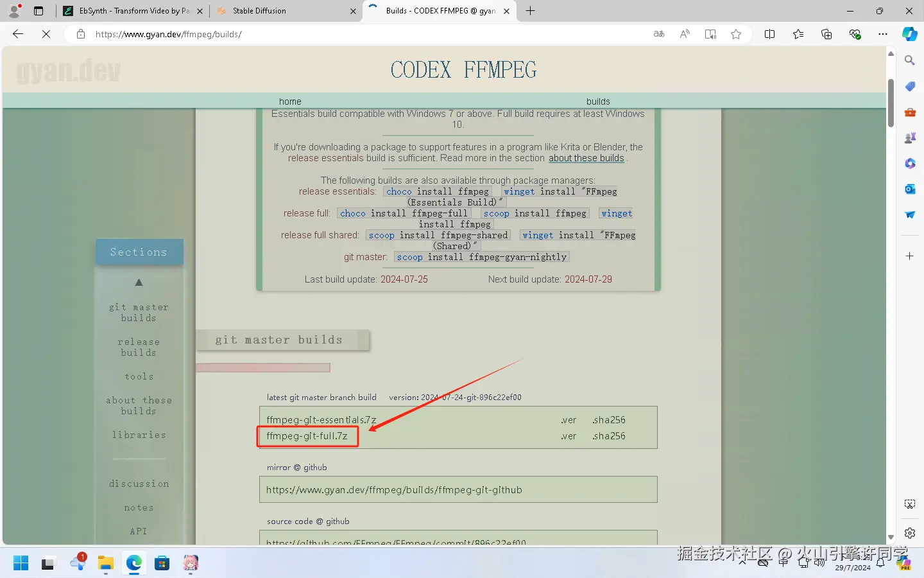Download ffmpeg-git-full.7z
The height and width of the screenshot is (578, 924).
pyautogui.click(x=307, y=436)
